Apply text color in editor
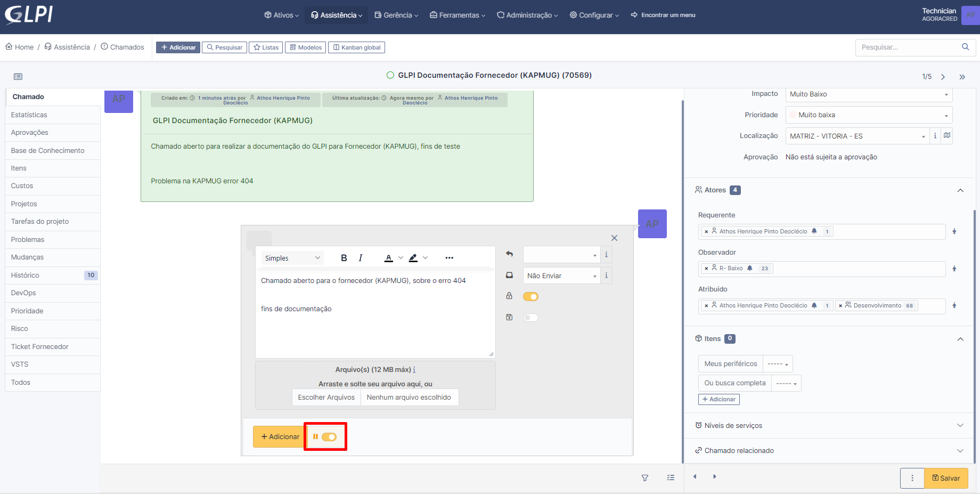 (389, 258)
